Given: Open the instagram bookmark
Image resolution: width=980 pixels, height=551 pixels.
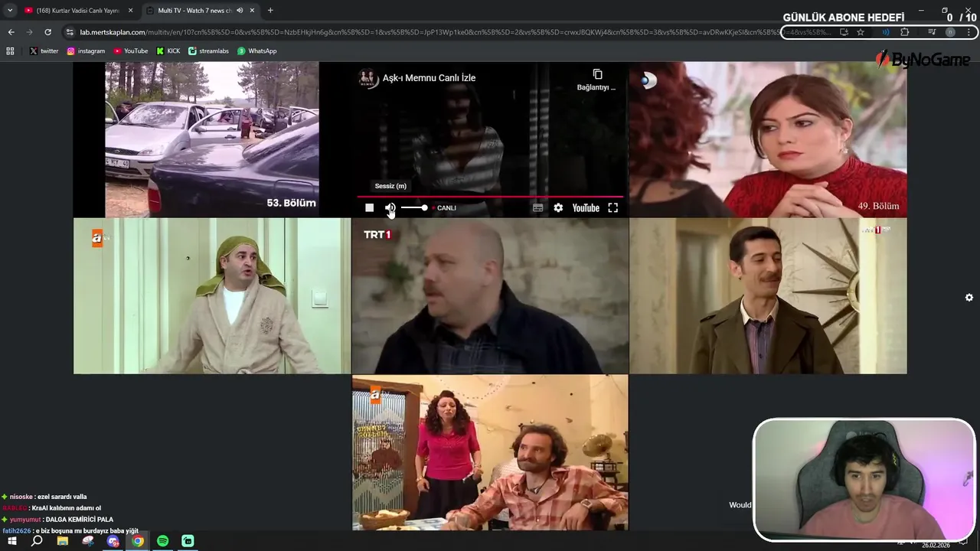Looking at the screenshot, I should 86,51.
